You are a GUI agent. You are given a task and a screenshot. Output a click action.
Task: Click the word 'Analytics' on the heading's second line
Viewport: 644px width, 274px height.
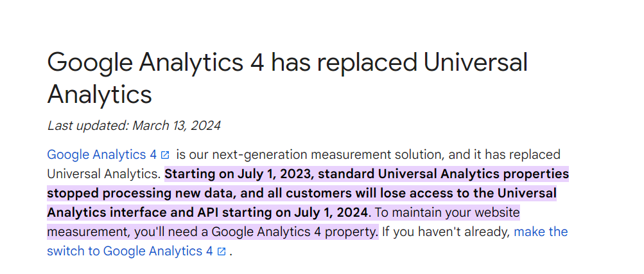point(100,94)
